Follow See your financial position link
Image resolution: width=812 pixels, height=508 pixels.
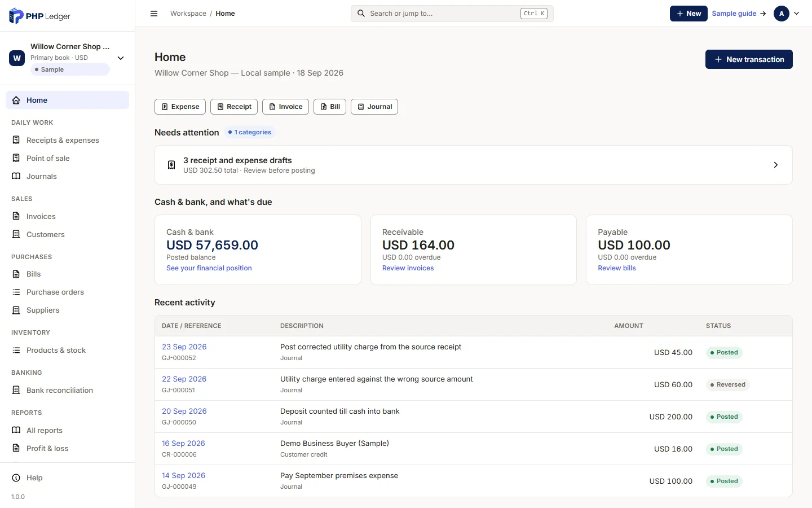209,268
